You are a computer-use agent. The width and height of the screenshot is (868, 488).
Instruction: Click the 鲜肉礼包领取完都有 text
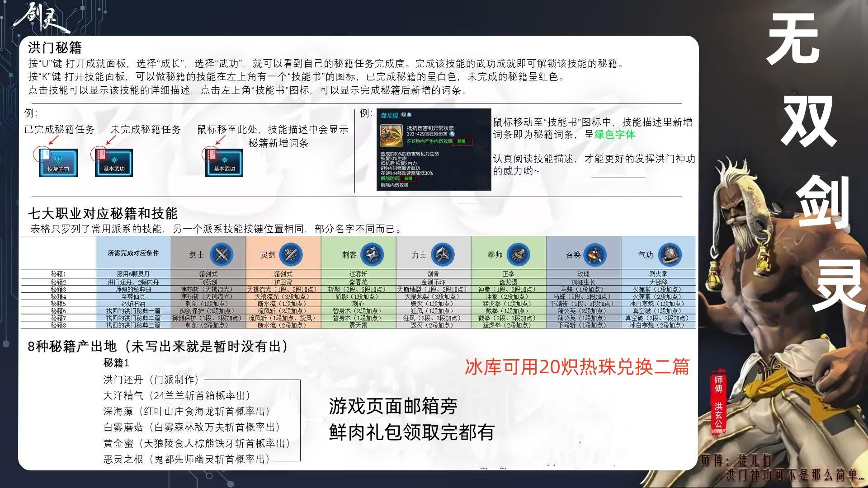411,432
